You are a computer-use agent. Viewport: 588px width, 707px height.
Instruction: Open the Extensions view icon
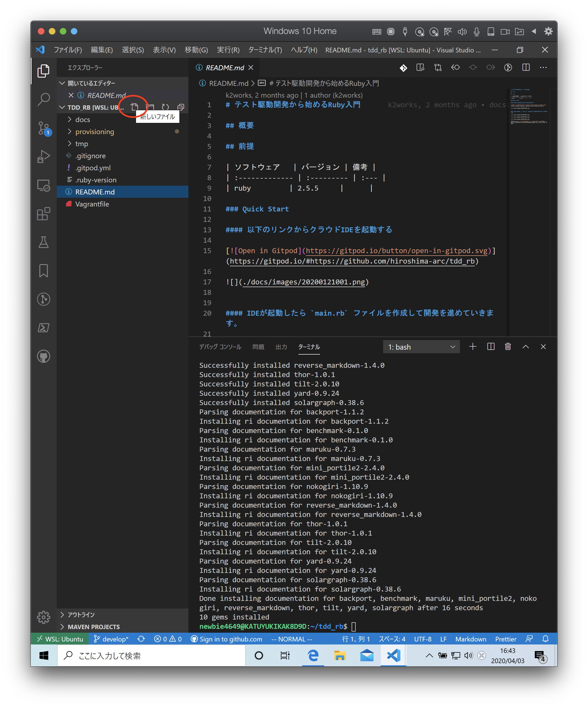coord(43,214)
